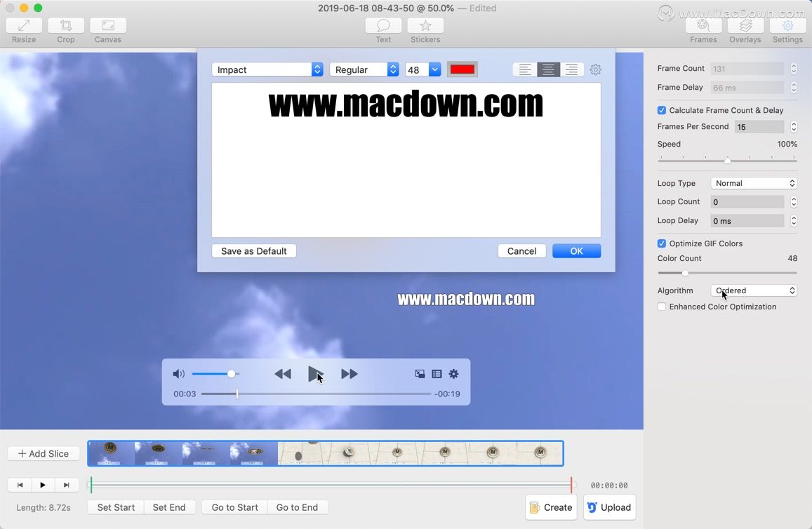
Task: Click Go to End button
Action: tap(298, 507)
